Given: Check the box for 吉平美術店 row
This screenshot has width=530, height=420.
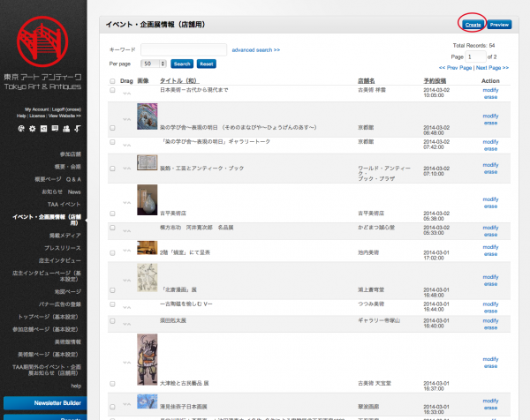Looking at the screenshot, I should [x=112, y=213].
